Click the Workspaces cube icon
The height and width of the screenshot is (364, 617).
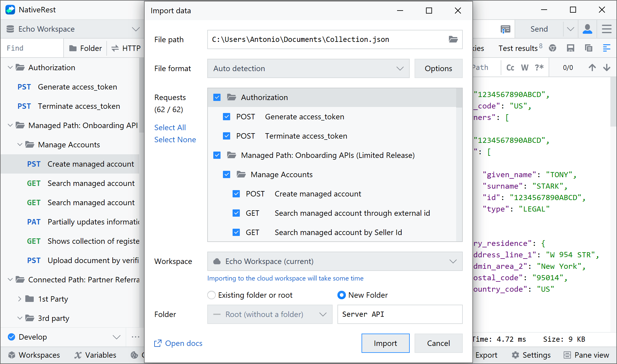[11, 355]
